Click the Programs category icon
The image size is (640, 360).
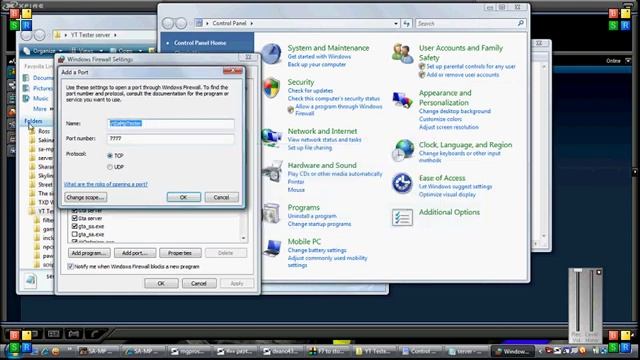tap(271, 213)
